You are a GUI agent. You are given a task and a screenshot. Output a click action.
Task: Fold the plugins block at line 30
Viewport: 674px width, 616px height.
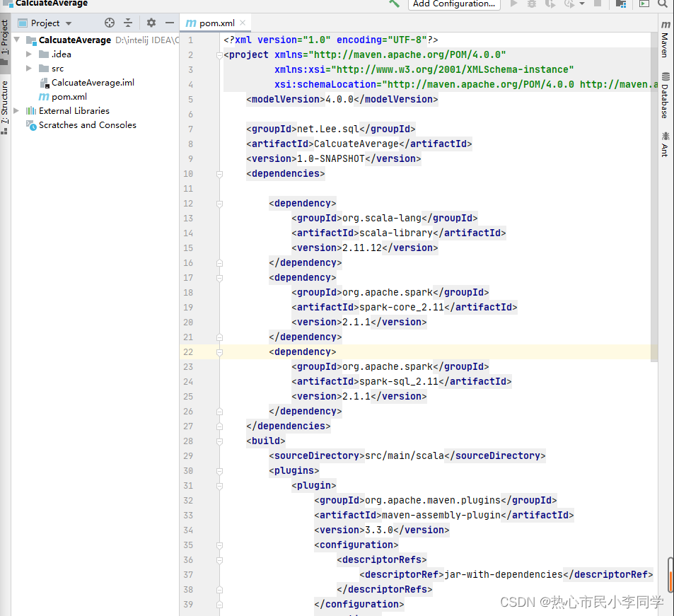coord(220,471)
